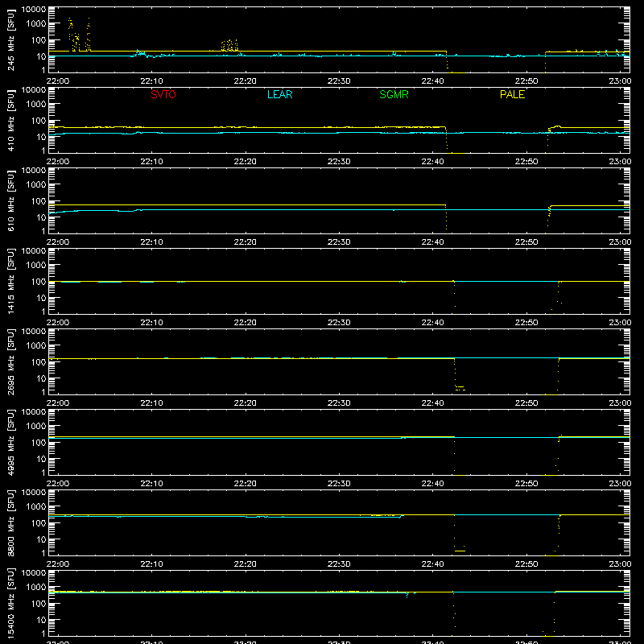644x644 pixels.
Task: Click the yellow PALE station legend label
Action: pyautogui.click(x=512, y=94)
